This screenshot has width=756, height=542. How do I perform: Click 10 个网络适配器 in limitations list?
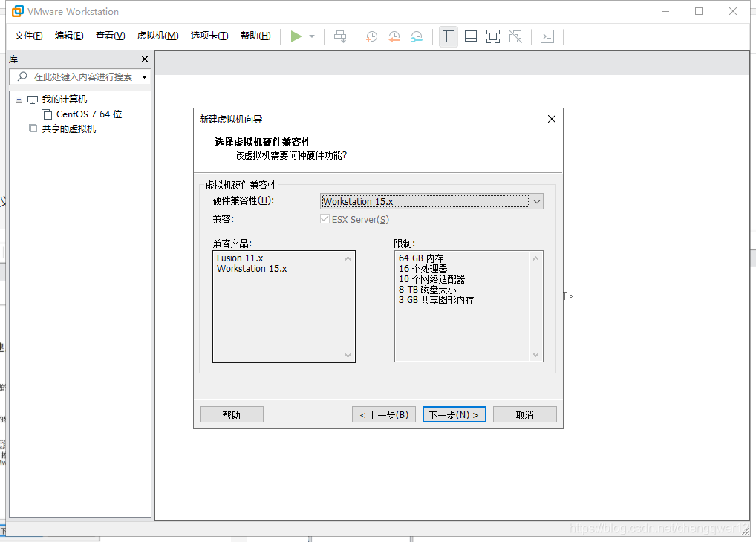click(x=431, y=279)
